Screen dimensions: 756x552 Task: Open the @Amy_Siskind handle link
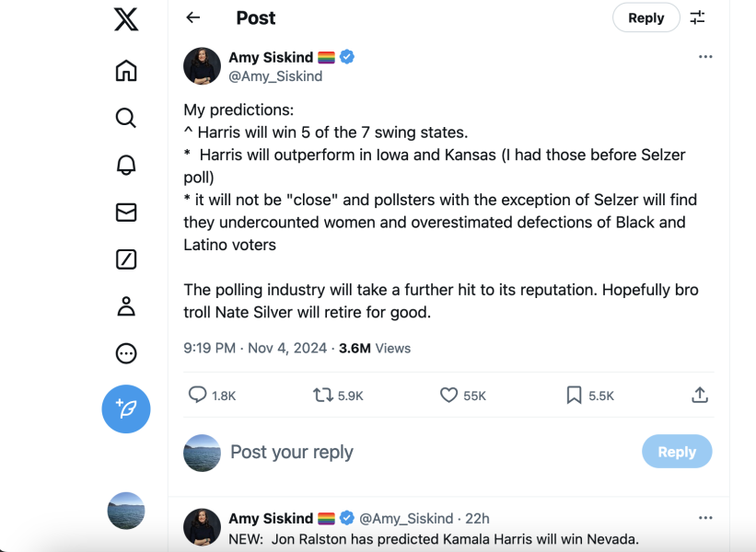click(275, 76)
